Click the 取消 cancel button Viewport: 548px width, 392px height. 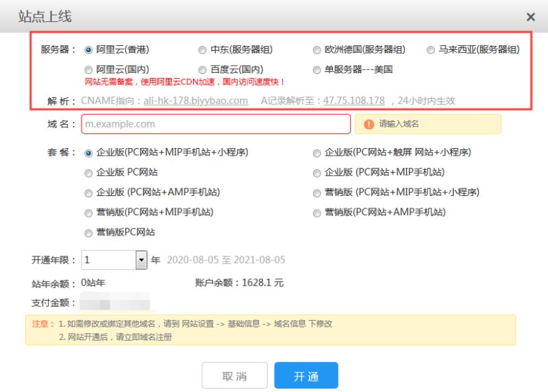[234, 376]
